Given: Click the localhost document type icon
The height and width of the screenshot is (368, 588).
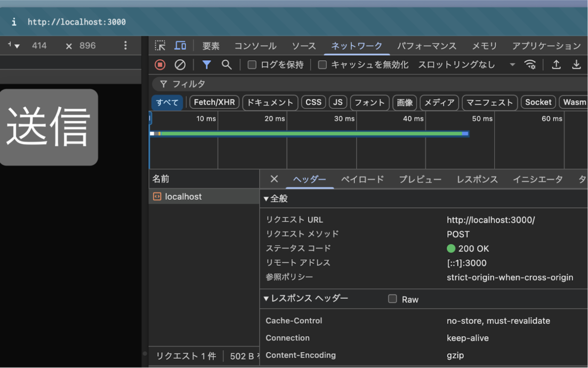Looking at the screenshot, I should [x=157, y=196].
